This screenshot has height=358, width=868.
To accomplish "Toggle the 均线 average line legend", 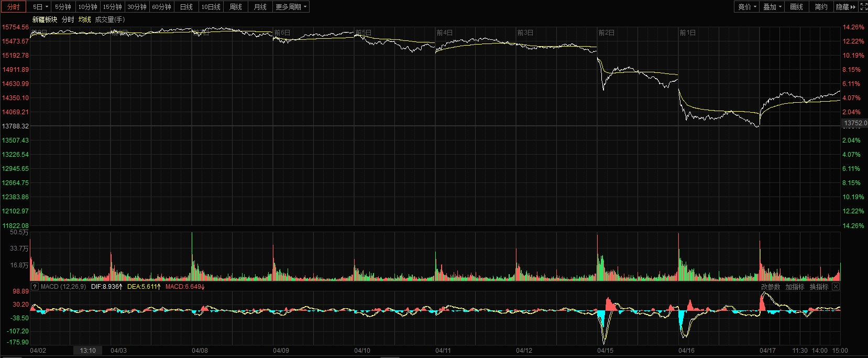I will click(x=84, y=19).
